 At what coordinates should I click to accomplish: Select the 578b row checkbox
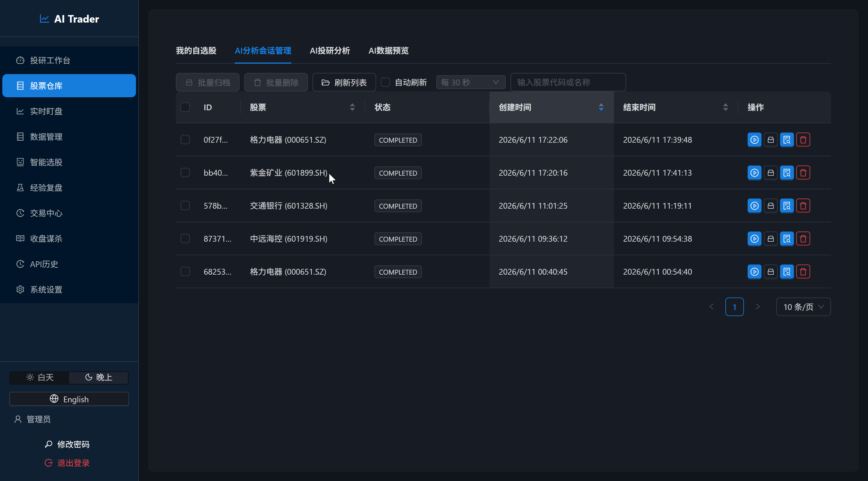(185, 205)
